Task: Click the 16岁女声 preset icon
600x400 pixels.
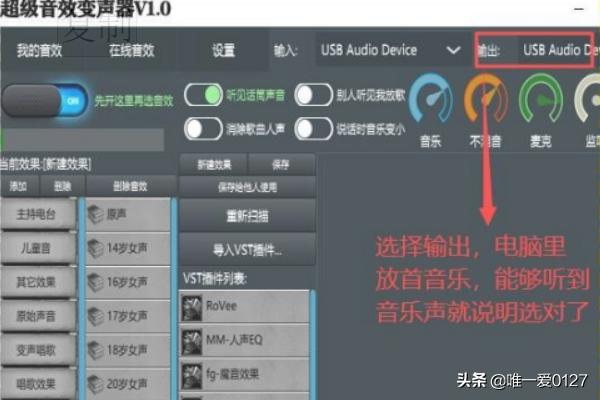Action: coord(96,282)
